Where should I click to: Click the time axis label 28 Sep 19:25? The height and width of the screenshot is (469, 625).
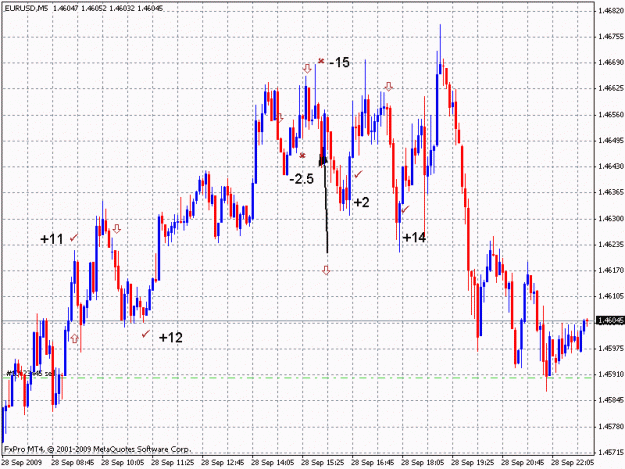point(473,463)
